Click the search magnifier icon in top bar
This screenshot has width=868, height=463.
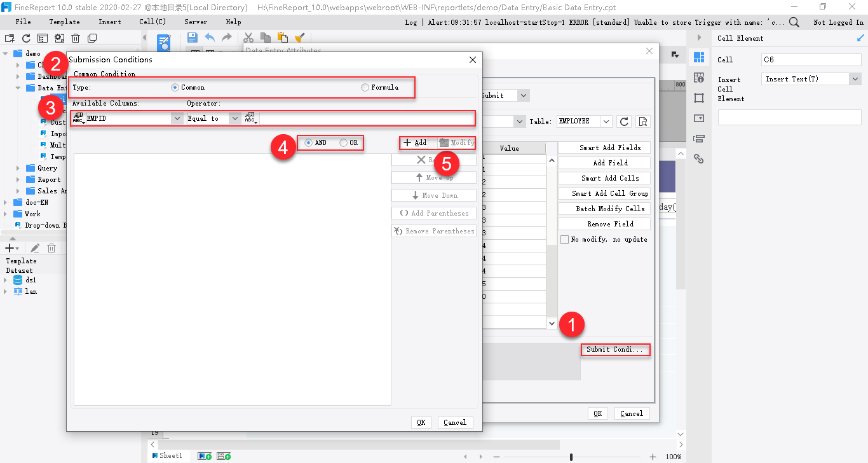(x=794, y=22)
